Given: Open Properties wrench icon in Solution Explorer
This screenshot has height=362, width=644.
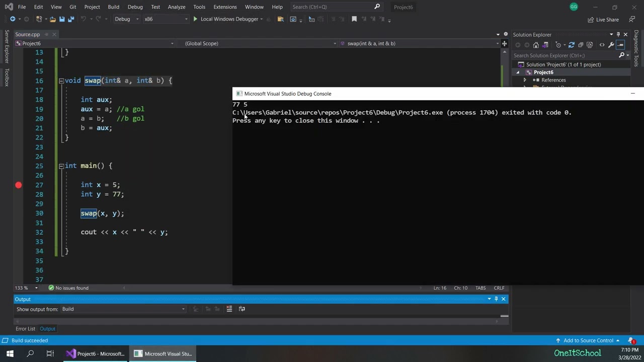Looking at the screenshot, I should point(611,45).
